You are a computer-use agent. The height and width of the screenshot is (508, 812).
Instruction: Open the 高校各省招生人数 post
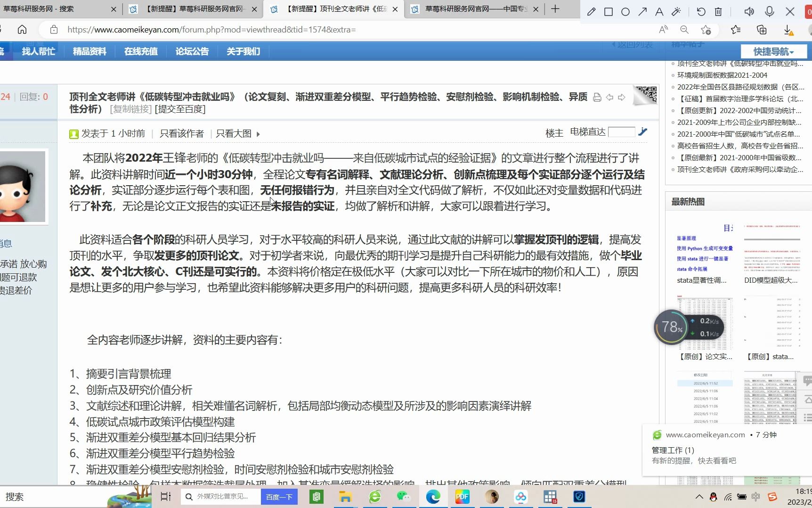[740, 146]
